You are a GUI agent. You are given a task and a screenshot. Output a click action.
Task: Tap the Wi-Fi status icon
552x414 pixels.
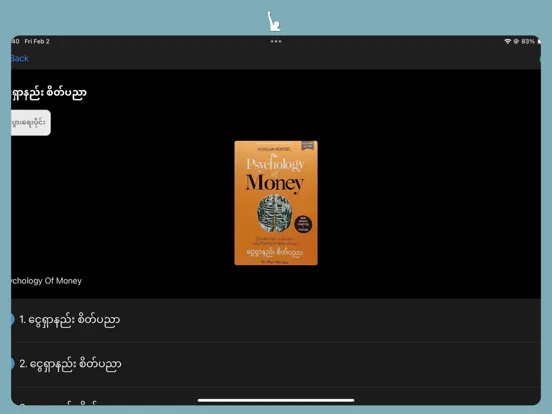pyautogui.click(x=507, y=41)
